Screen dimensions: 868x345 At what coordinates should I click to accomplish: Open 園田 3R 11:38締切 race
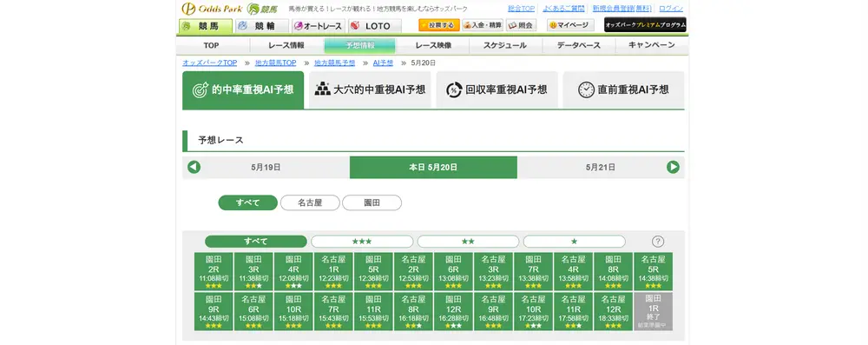[253, 271]
